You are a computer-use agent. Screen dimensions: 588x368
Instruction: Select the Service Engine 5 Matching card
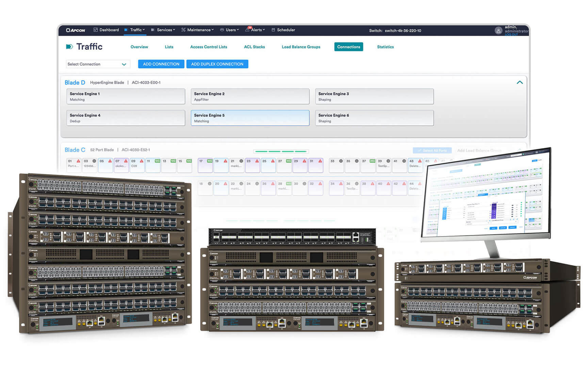pyautogui.click(x=250, y=118)
